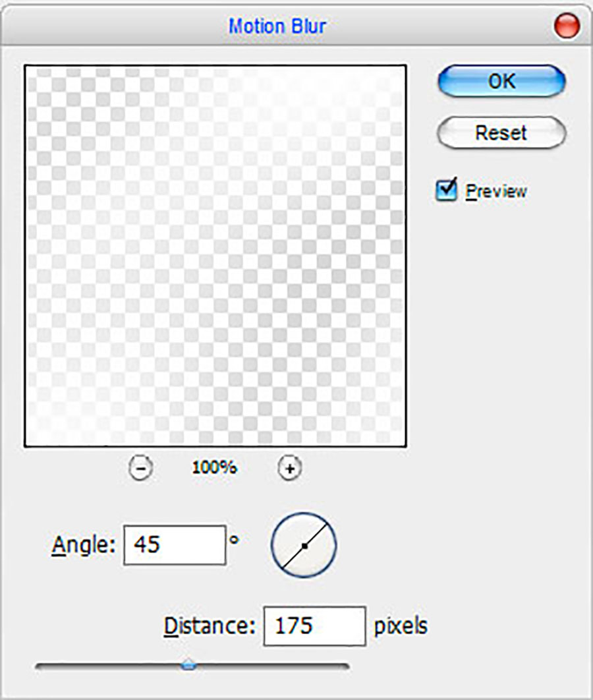Click the angle direction dial
Image resolution: width=593 pixels, height=700 pixels.
click(x=304, y=545)
